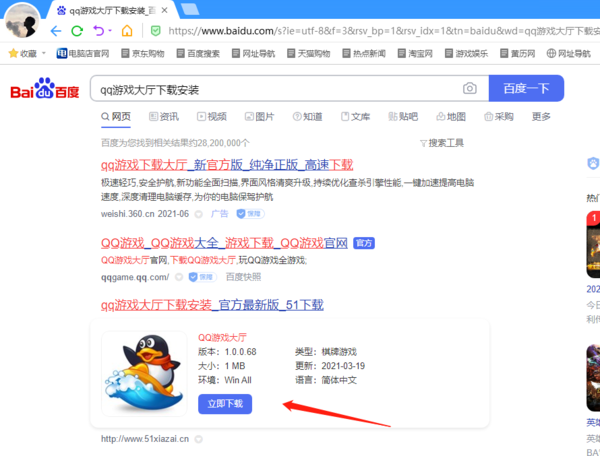This screenshot has height=456, width=600.
Task: Switch to the 视频 tab
Action: pos(212,116)
